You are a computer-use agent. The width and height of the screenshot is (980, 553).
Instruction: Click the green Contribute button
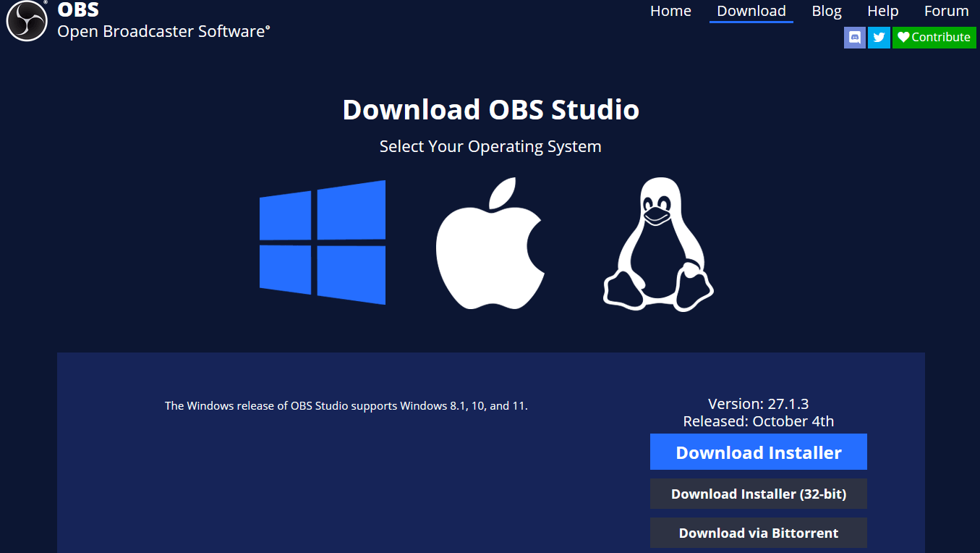[934, 38]
